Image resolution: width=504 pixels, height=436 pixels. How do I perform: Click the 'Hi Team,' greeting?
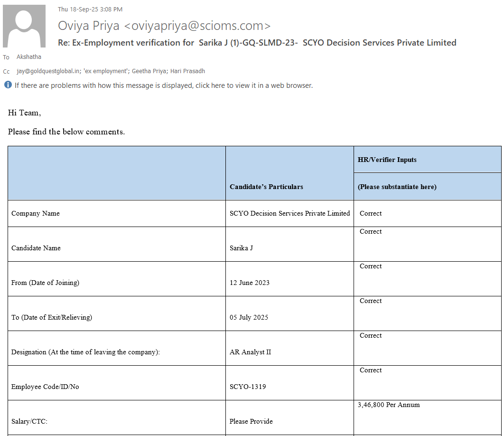24,113
